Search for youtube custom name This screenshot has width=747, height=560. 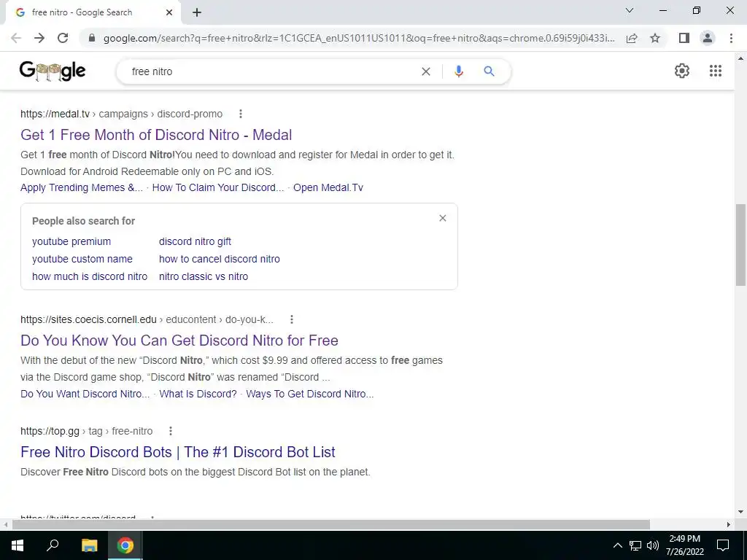pyautogui.click(x=82, y=259)
